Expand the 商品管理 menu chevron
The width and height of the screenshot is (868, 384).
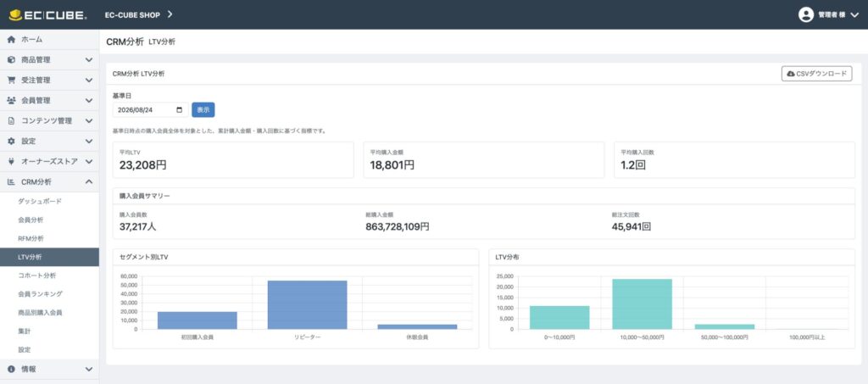tap(88, 59)
